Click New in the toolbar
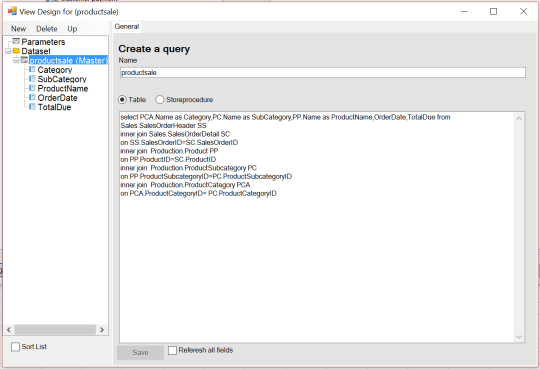This screenshot has width=540, height=369. 19,29
